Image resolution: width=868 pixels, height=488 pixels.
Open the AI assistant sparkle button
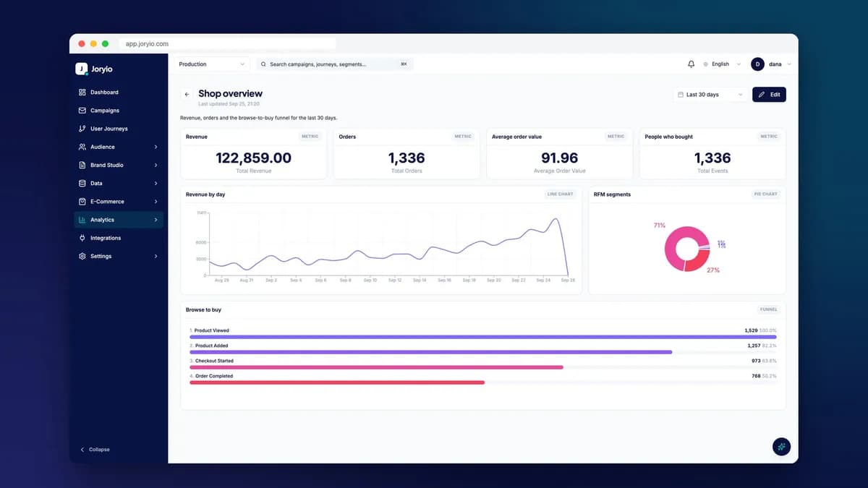(x=781, y=447)
